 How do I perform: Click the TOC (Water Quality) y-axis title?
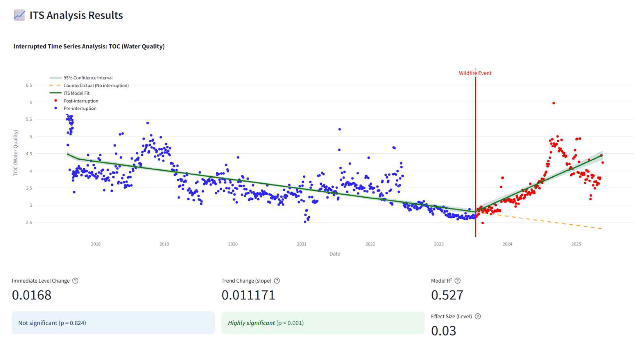[15, 153]
